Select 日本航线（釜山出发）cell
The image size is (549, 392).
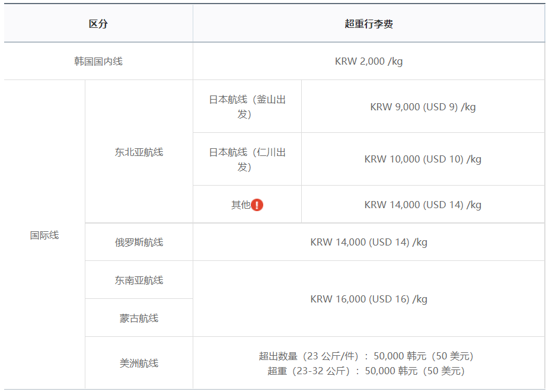[247, 107]
